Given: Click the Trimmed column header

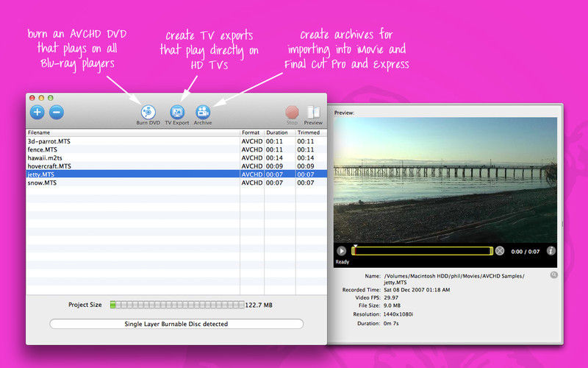Looking at the screenshot, I should [307, 132].
